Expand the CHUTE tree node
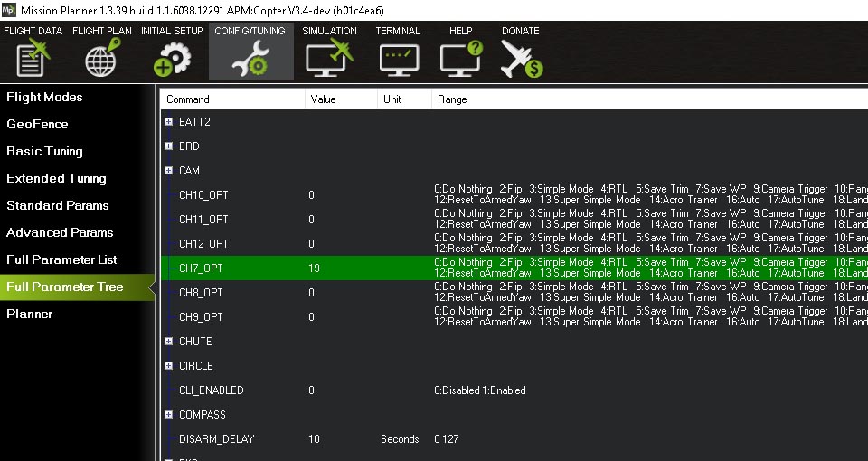 point(169,342)
